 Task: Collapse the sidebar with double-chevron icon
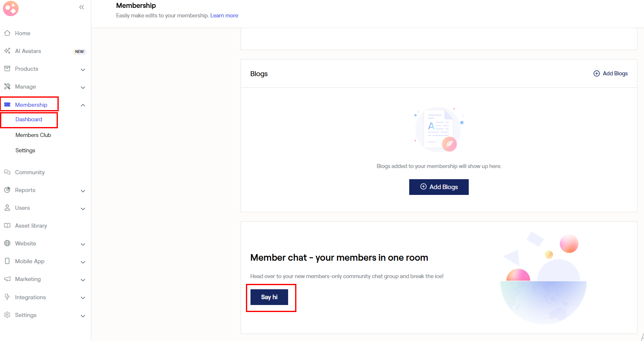click(82, 7)
